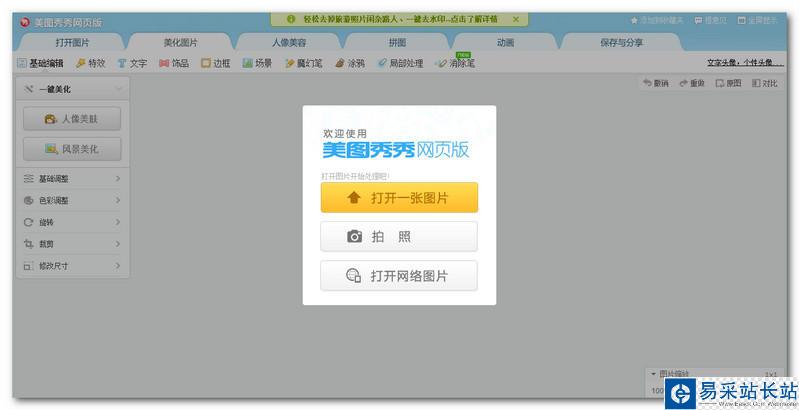
Task: Switch to the 拼图 collage tab
Action: 397,42
